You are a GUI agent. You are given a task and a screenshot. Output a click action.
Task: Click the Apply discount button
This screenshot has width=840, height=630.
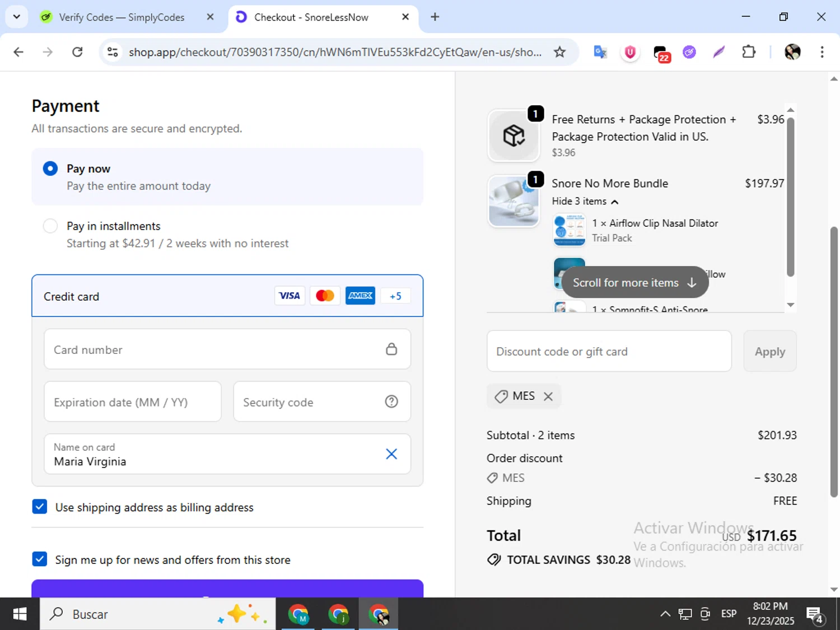[x=770, y=351]
